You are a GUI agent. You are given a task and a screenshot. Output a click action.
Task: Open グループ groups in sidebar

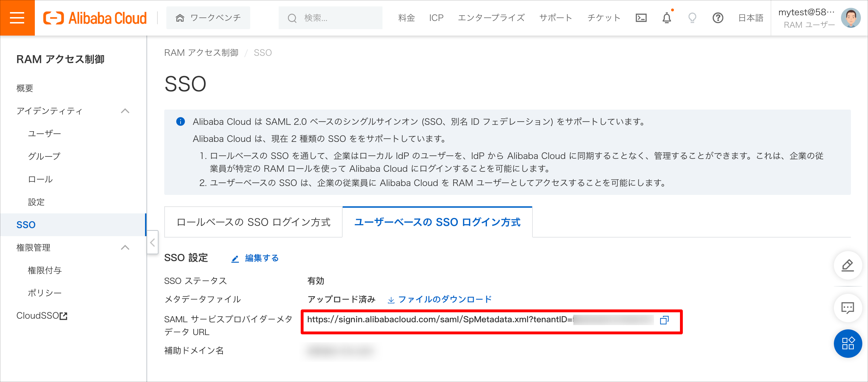[44, 156]
